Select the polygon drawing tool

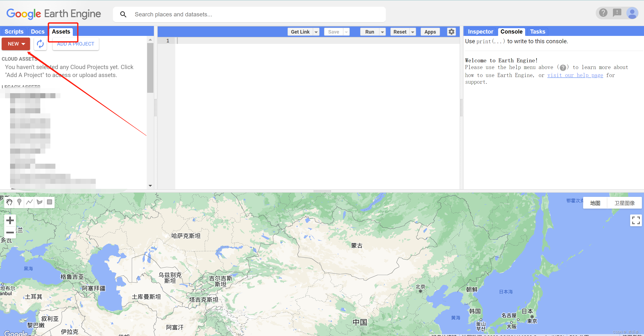39,202
